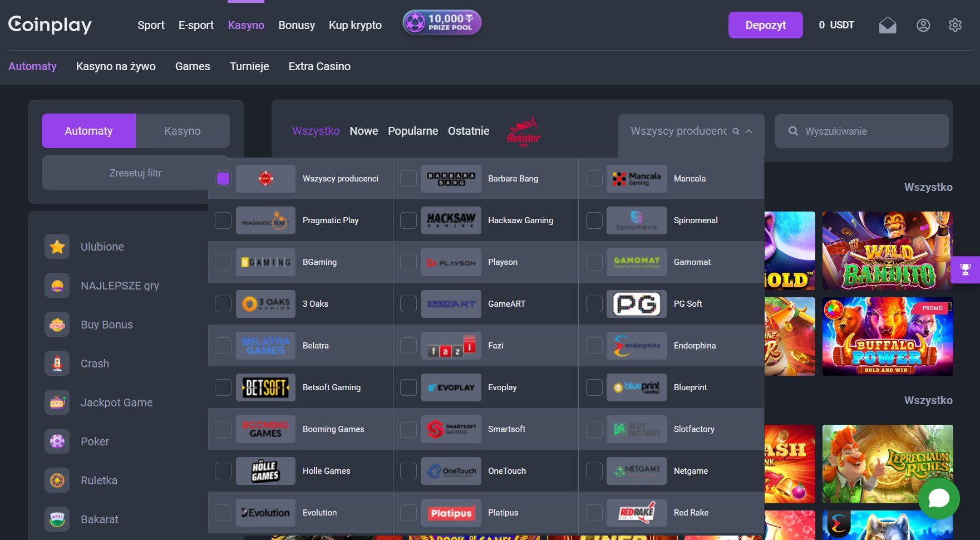
Task: Launch the Aviator game logo
Action: [x=523, y=131]
